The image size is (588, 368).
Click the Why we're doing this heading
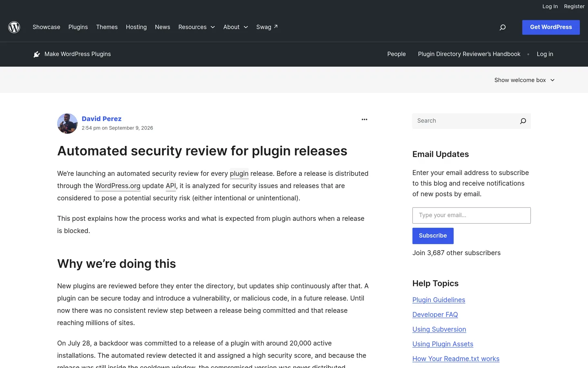click(116, 264)
